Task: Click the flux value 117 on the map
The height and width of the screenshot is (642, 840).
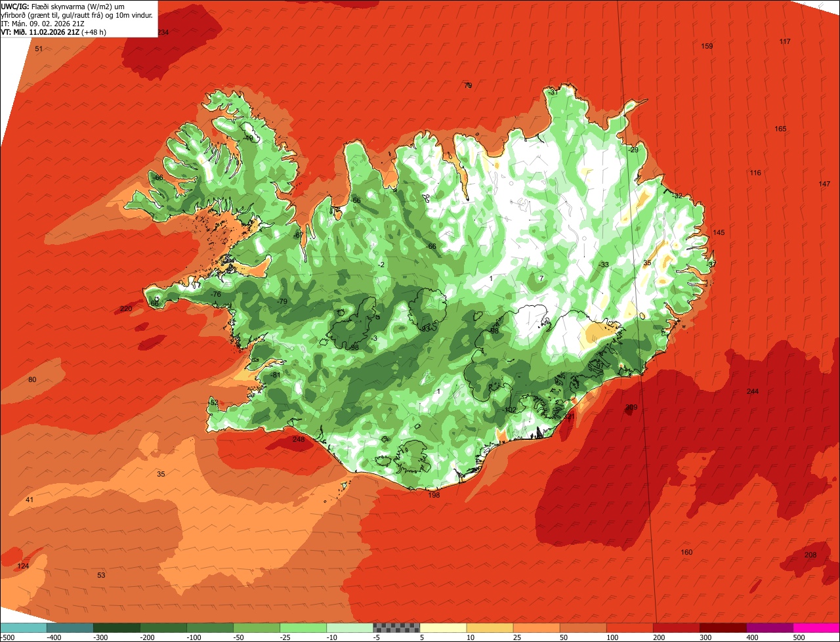Action: pos(785,41)
